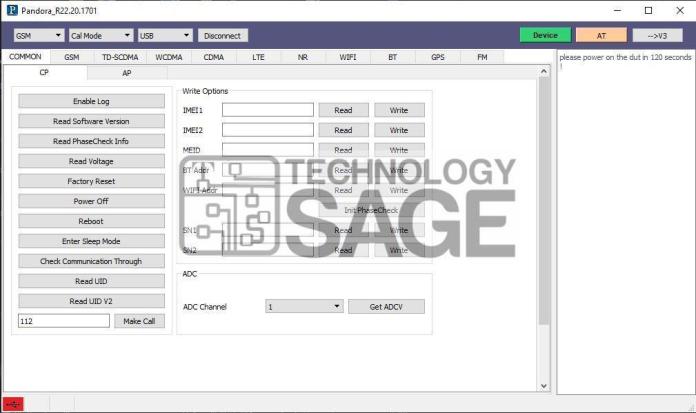Open the GSM mode dropdown

point(39,36)
